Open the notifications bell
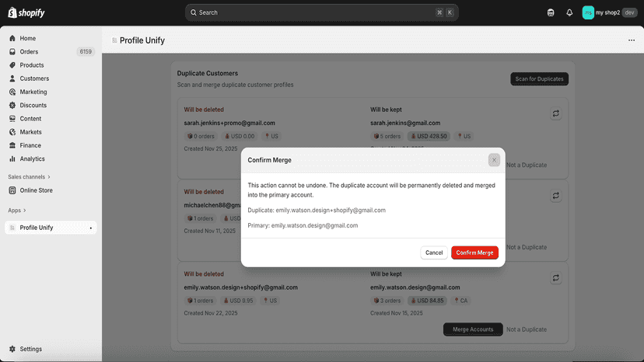644x362 pixels. [569, 12]
